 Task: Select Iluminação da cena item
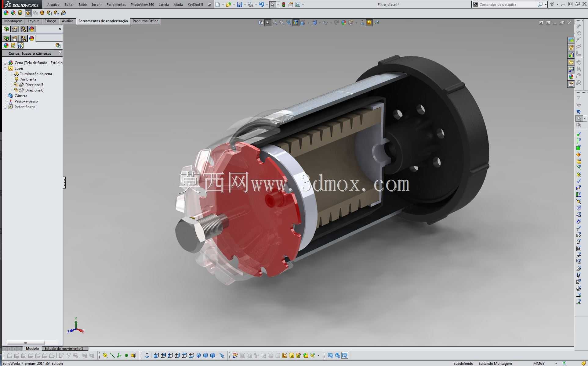pyautogui.click(x=36, y=74)
